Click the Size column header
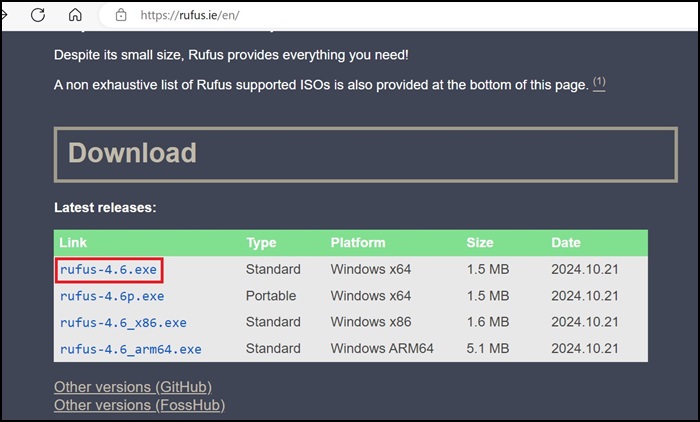Viewport: 700px width, 422px height. click(480, 243)
